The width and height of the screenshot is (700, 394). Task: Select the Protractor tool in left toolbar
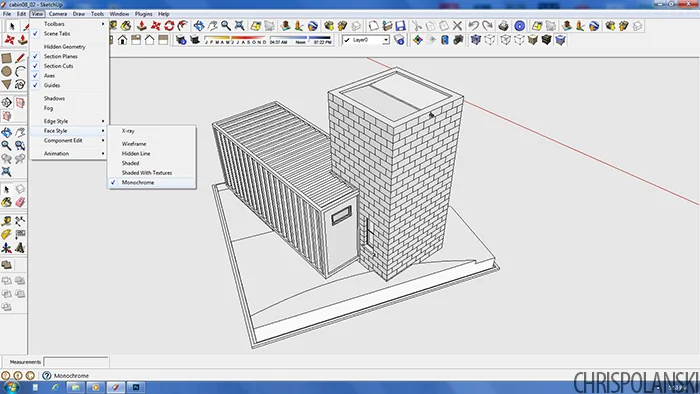(x=6, y=234)
